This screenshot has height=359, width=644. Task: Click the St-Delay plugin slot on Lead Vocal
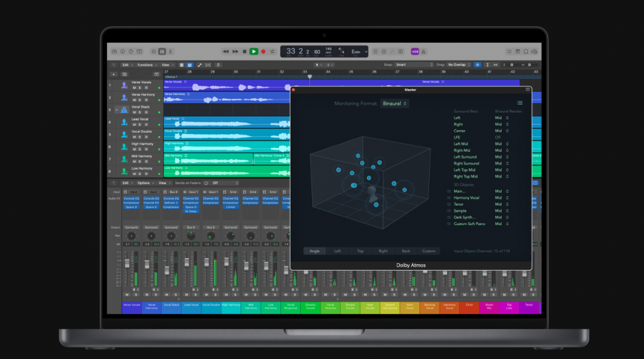coord(191,212)
